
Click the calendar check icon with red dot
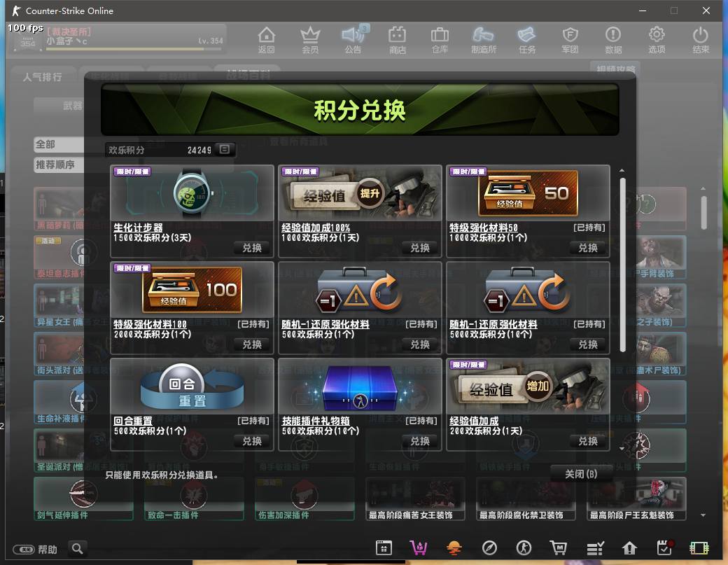coord(665,547)
